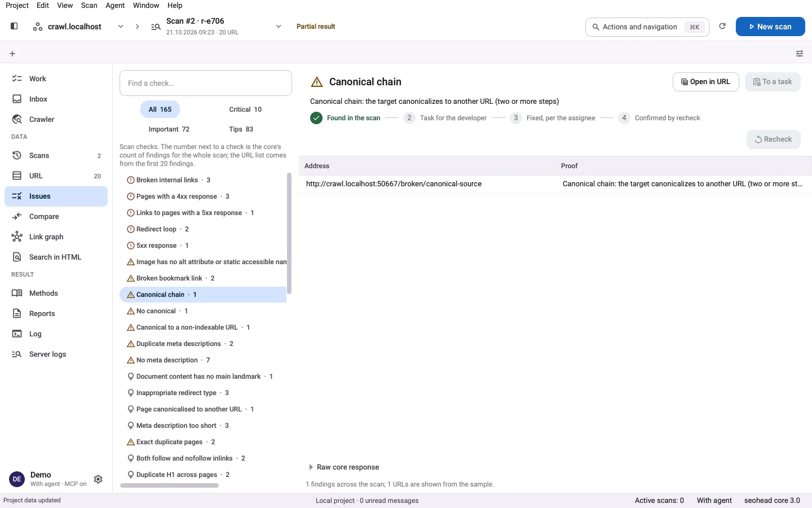Click the refresh icon next to search
The height and width of the screenshot is (508, 812).
coord(722,27)
